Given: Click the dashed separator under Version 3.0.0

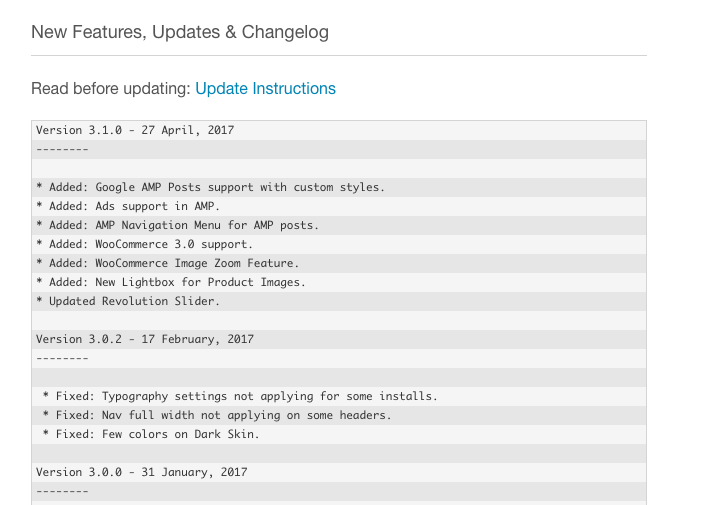Looking at the screenshot, I should pyautogui.click(x=62, y=491).
